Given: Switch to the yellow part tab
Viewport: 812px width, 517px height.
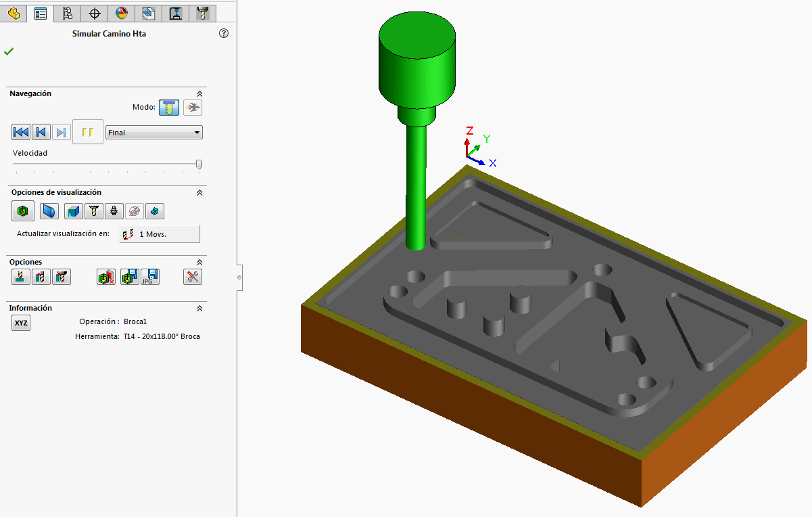Looking at the screenshot, I should tap(13, 13).
